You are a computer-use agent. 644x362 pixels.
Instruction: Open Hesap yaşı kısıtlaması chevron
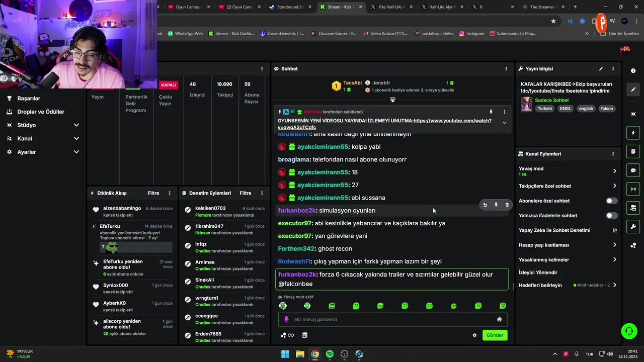click(x=614, y=245)
